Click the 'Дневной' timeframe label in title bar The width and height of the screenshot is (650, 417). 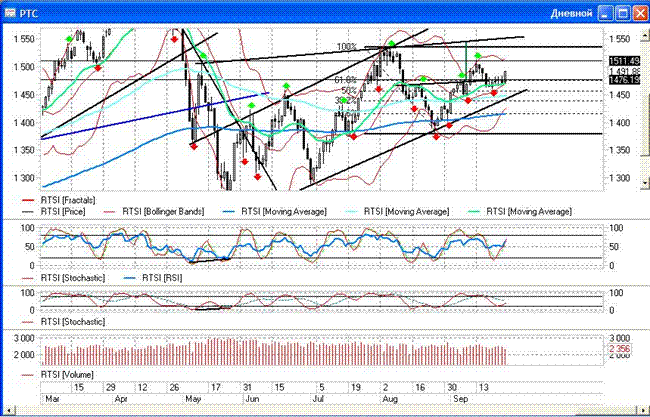[x=571, y=14]
